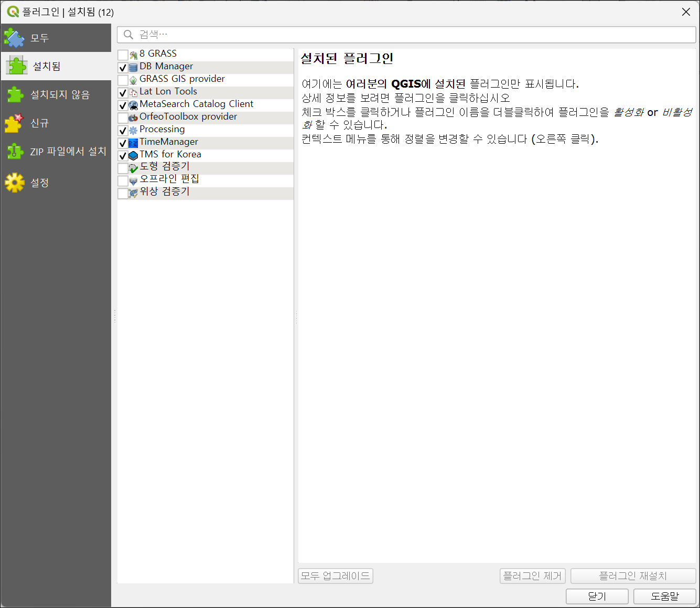Open the 모두 tab
Screen dimensions: 700x608
point(56,38)
